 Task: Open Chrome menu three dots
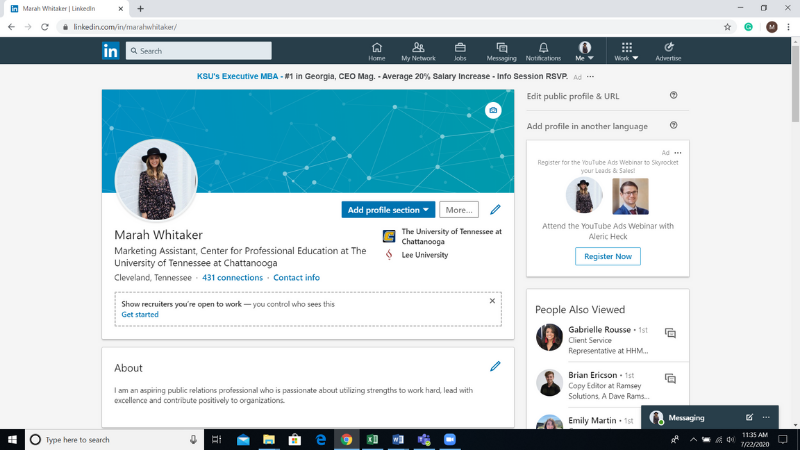[788, 27]
